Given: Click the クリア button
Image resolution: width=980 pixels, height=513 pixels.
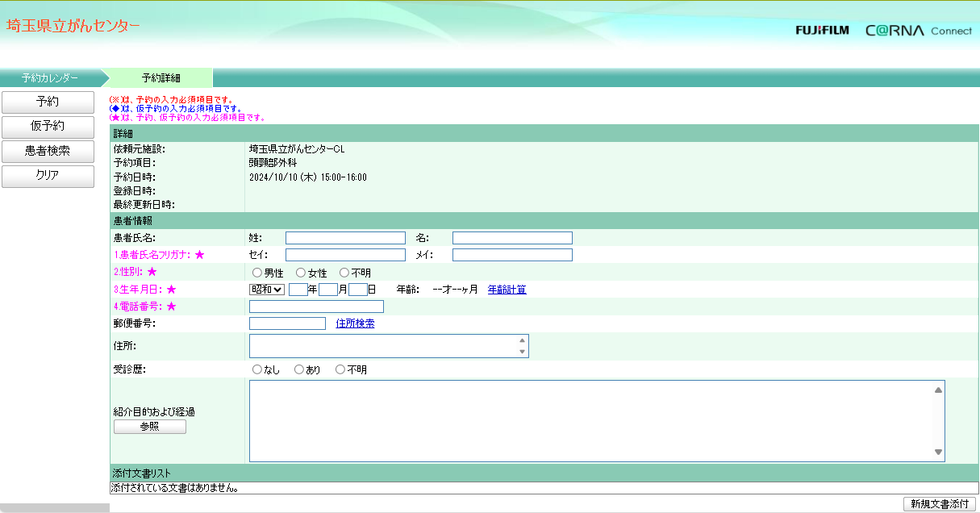Looking at the screenshot, I should pyautogui.click(x=48, y=175).
